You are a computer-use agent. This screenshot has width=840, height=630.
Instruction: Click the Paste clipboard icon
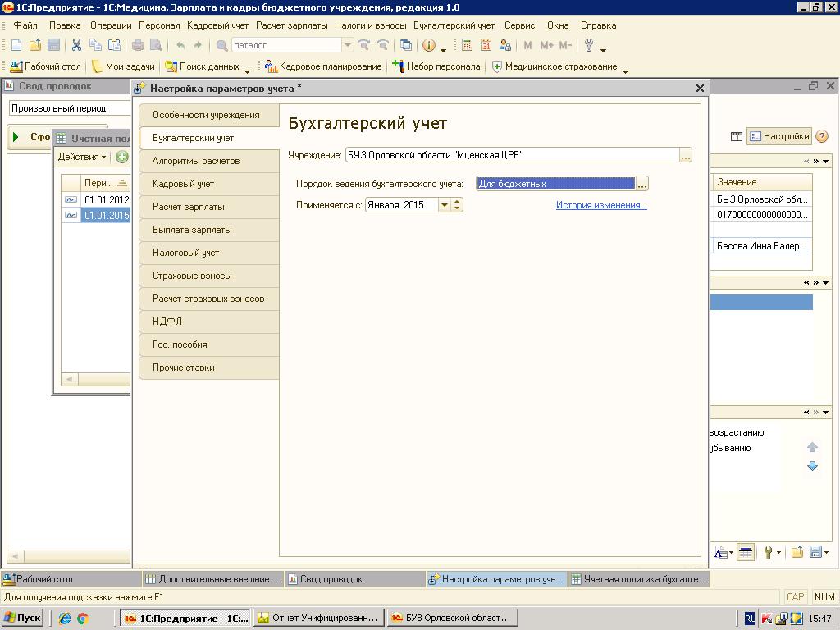click(x=114, y=46)
